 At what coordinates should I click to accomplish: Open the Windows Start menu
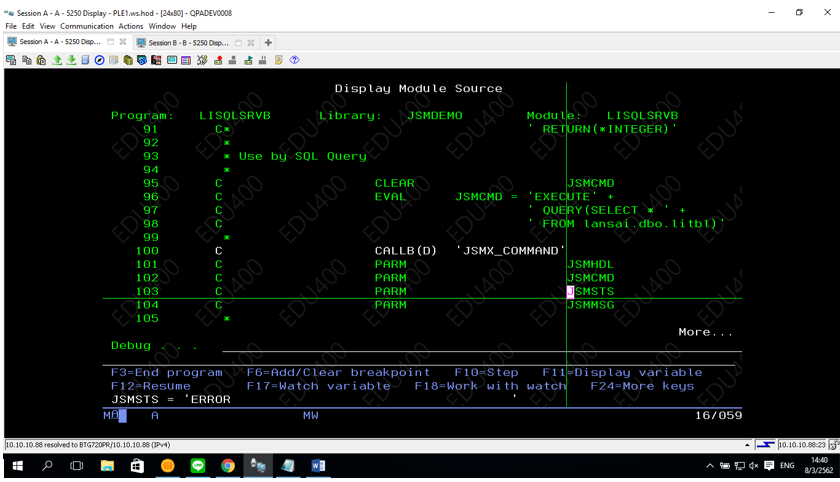click(x=17, y=466)
